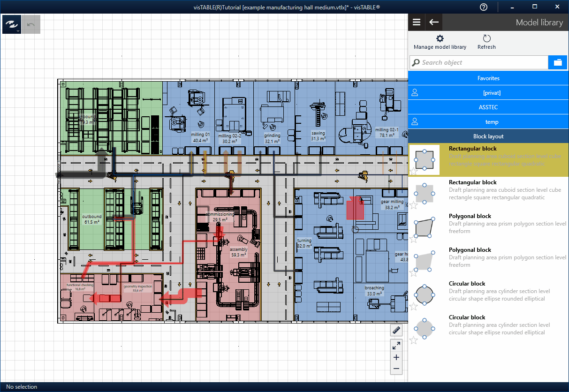Select the temp library section
The height and width of the screenshot is (392, 569).
pos(488,122)
